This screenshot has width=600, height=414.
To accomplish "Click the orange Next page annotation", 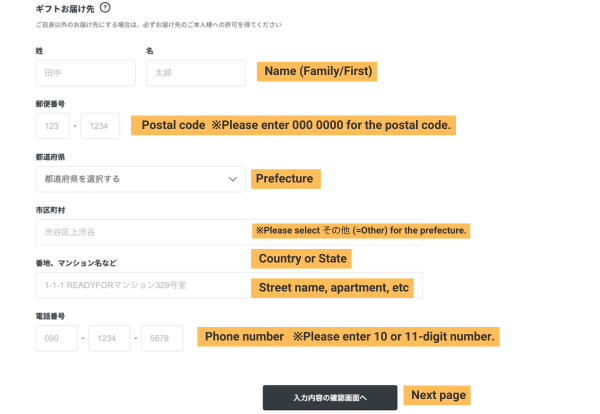I will tap(438, 395).
